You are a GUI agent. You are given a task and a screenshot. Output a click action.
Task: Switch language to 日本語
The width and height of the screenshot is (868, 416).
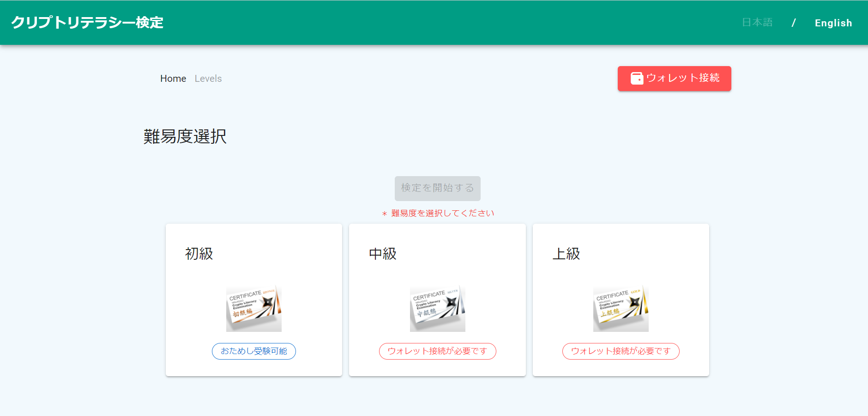tap(757, 23)
